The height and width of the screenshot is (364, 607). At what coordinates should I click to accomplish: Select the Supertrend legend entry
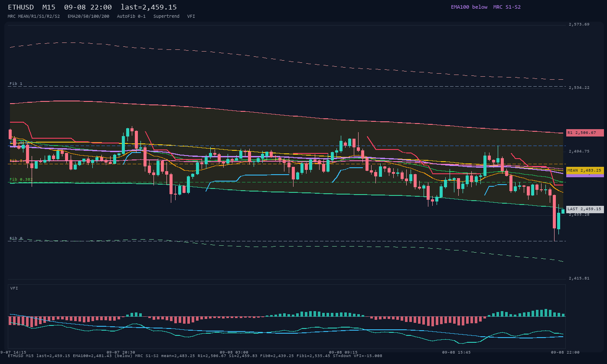coord(166,16)
